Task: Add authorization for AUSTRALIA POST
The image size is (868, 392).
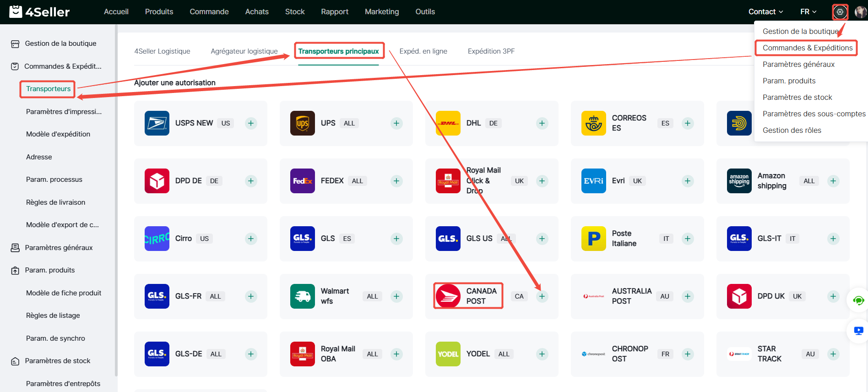Action: click(x=688, y=296)
